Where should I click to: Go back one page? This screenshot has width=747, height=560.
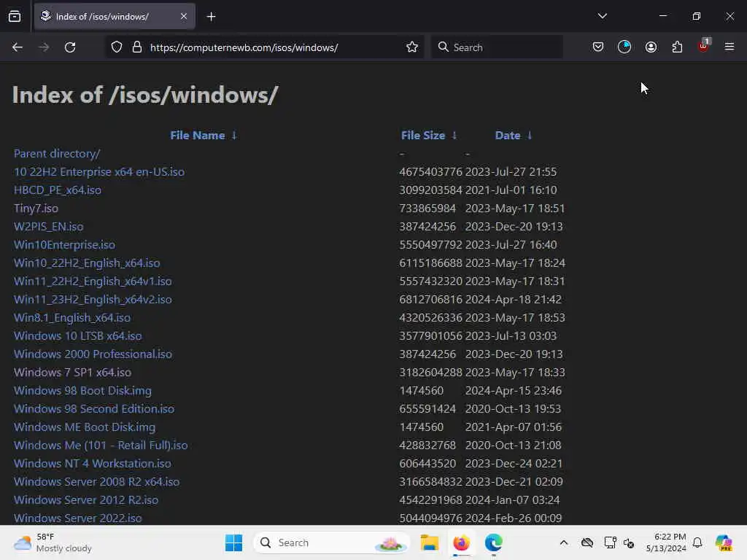click(x=18, y=47)
